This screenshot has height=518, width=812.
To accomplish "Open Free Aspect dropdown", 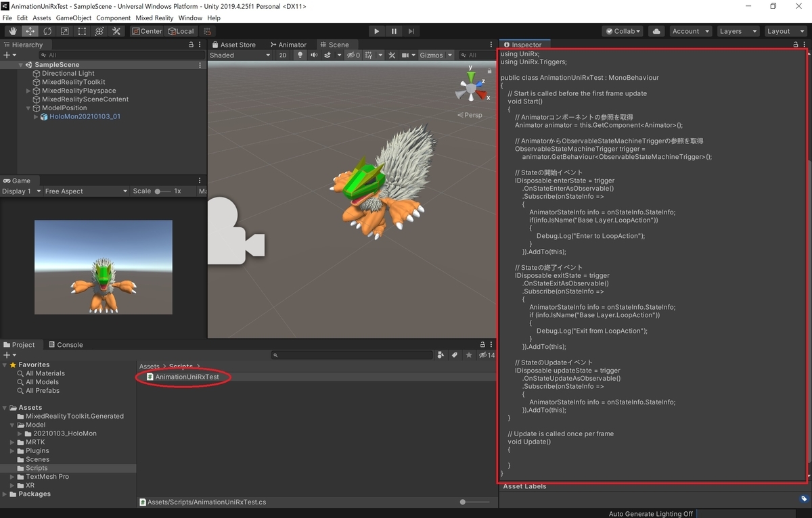I will point(85,191).
